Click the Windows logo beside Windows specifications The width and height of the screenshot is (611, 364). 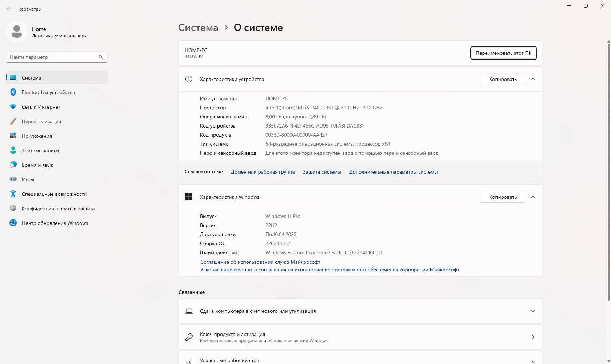(x=189, y=197)
